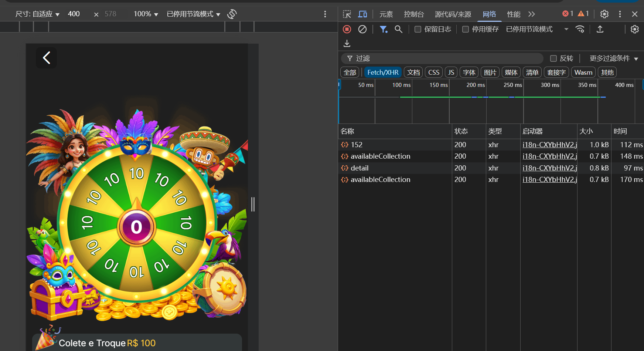Sort by the 状态 column header
This screenshot has height=351, width=644.
[x=469, y=131]
